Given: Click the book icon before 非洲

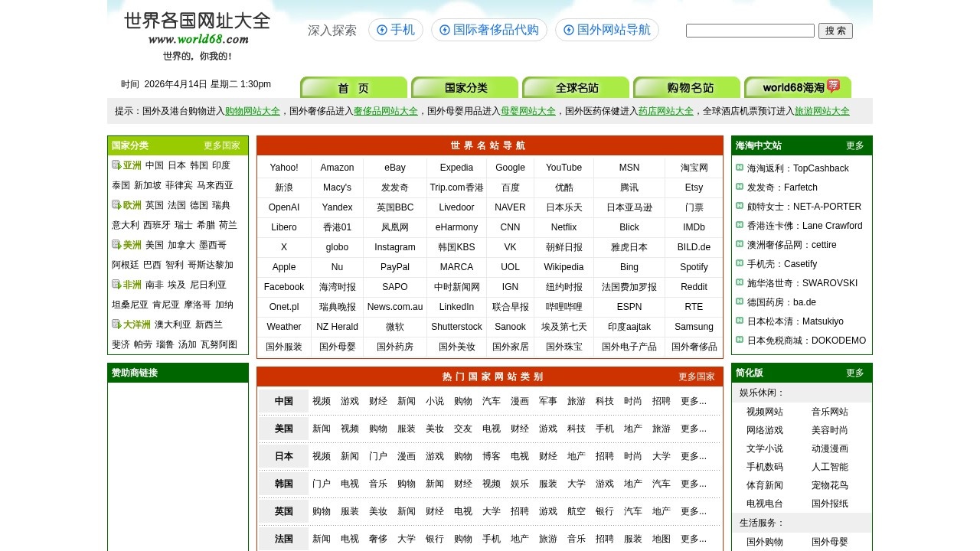Looking at the screenshot, I should coord(115,284).
